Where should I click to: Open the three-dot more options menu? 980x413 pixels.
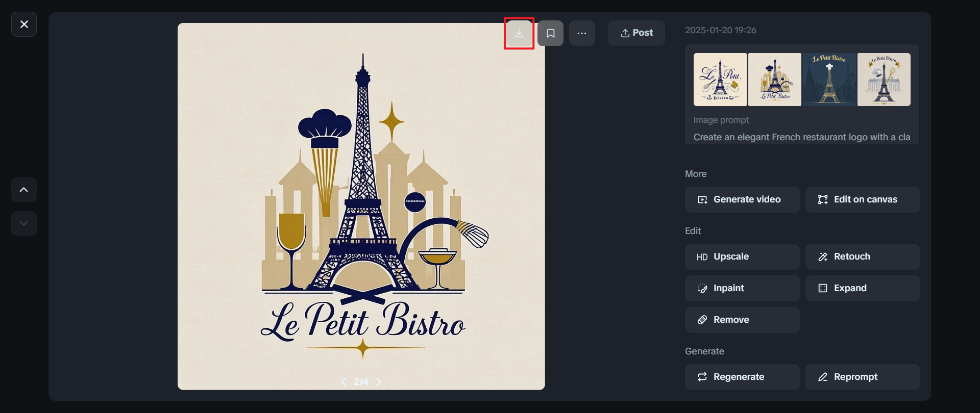[x=582, y=33]
